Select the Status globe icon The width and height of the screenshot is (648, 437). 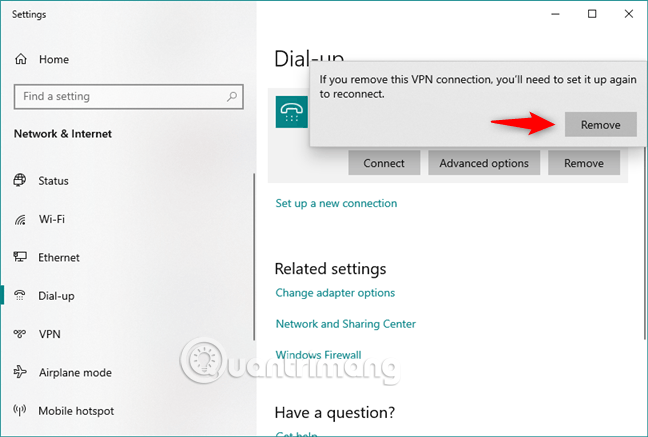[19, 181]
